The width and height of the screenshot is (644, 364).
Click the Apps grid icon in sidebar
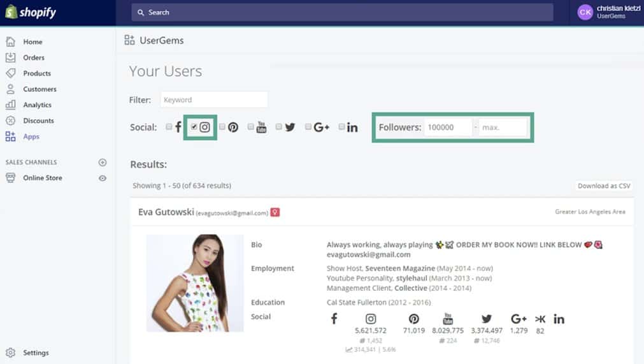[x=11, y=136]
